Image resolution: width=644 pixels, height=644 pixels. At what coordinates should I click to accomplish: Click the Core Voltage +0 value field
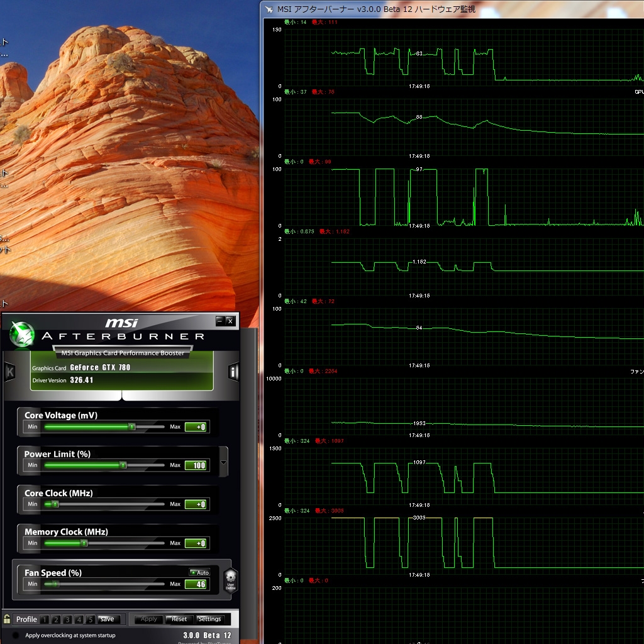(197, 427)
